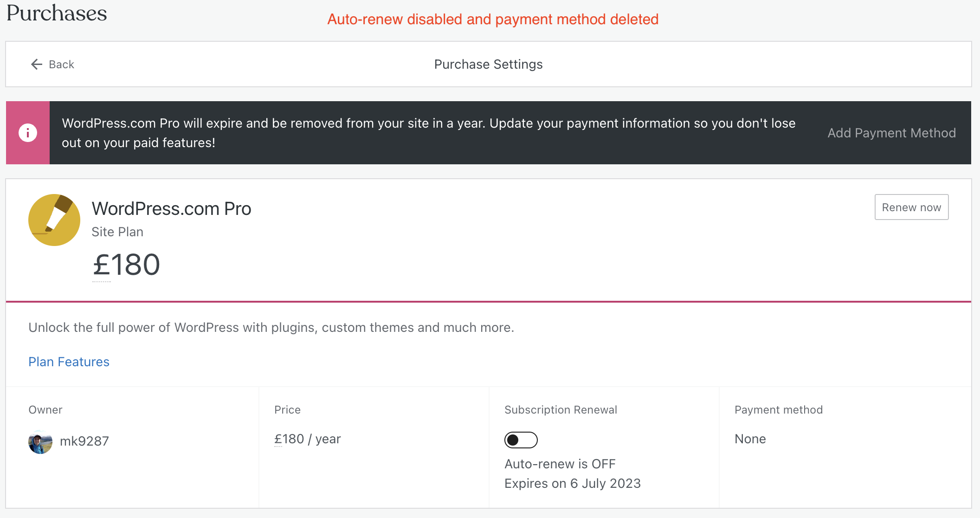Click the mk9287 owner avatar
This screenshot has width=980, height=518.
click(40, 441)
